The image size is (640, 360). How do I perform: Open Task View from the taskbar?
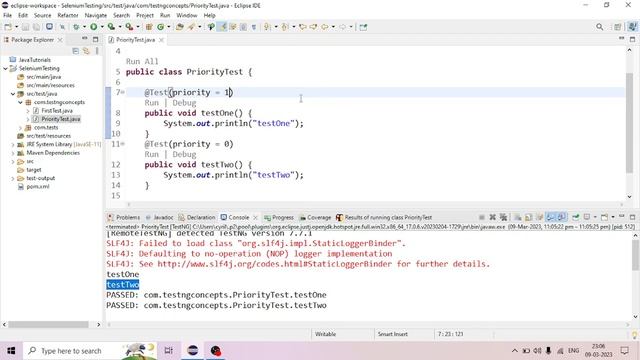tap(168, 351)
